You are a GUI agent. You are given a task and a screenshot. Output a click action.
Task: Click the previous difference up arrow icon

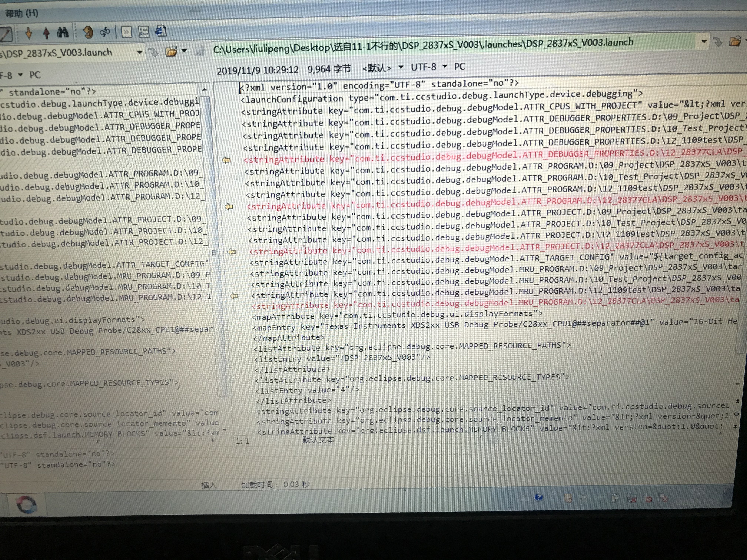tap(47, 33)
